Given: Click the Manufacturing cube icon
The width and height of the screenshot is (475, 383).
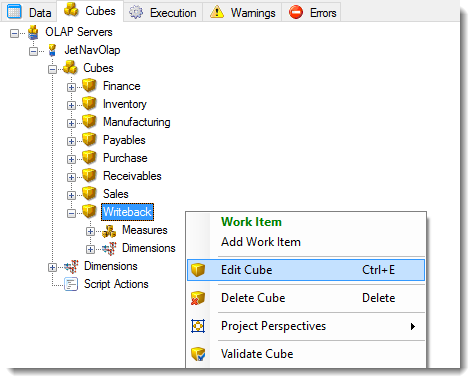Looking at the screenshot, I should [89, 121].
